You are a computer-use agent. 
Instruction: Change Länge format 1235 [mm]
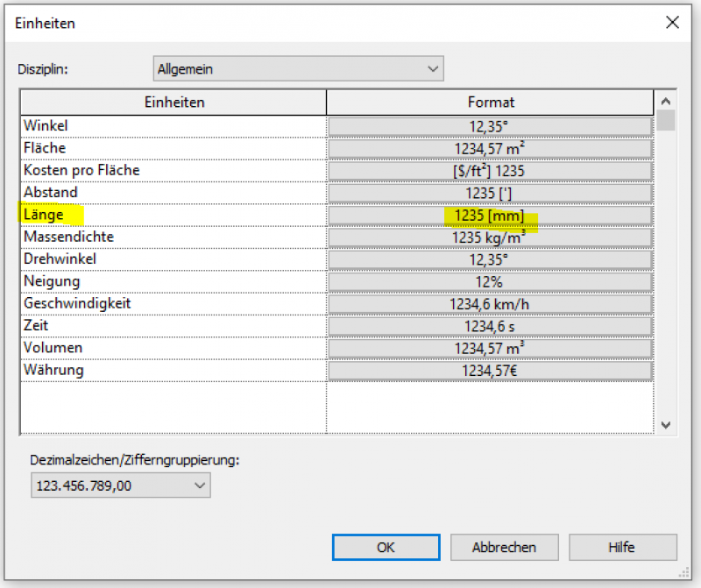490,215
